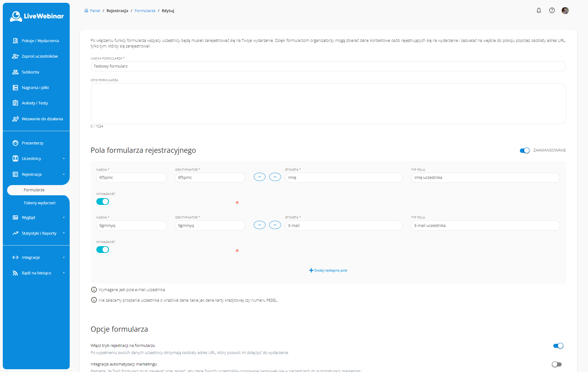Open the Typ pola dropdown for Imię
This screenshot has height=372, width=588.
[485, 178]
